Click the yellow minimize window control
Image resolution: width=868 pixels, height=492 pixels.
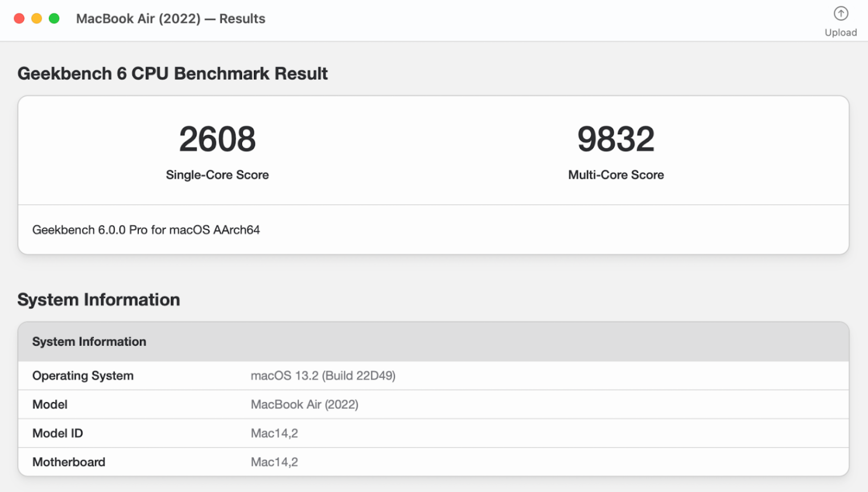pos(36,18)
